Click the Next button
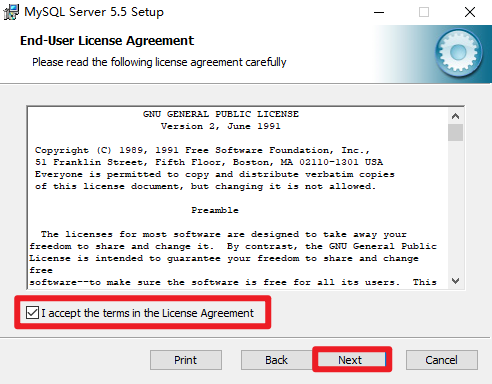The width and height of the screenshot is (492, 384). [x=350, y=360]
